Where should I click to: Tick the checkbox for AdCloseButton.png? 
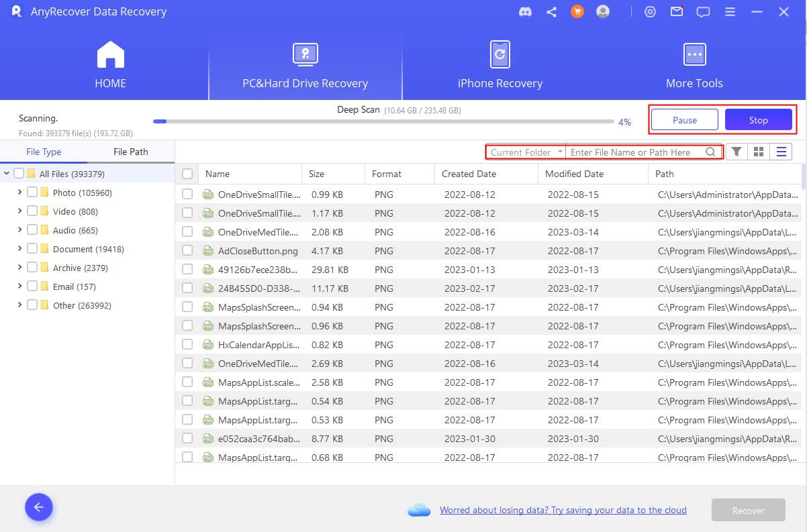click(187, 251)
